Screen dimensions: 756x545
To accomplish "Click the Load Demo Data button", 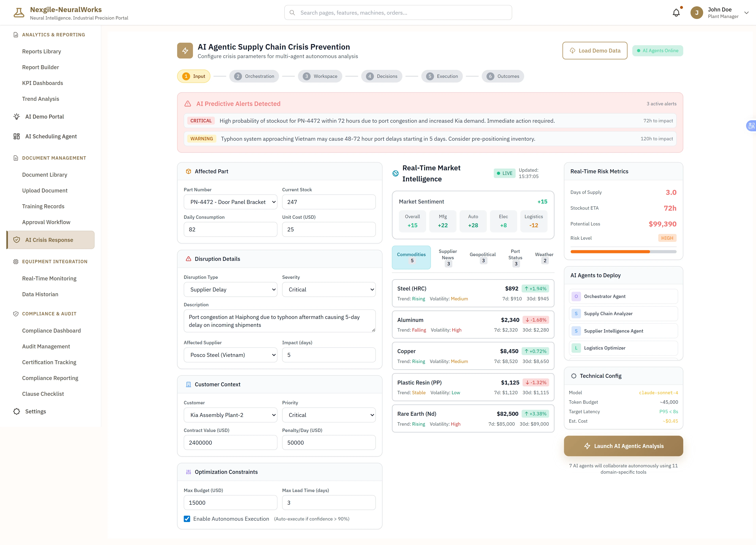I will pos(595,50).
